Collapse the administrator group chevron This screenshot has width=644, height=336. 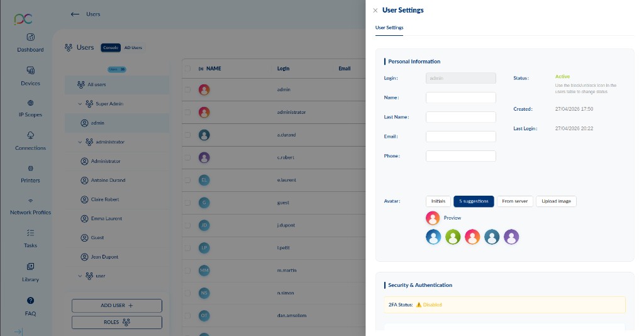[x=80, y=142]
